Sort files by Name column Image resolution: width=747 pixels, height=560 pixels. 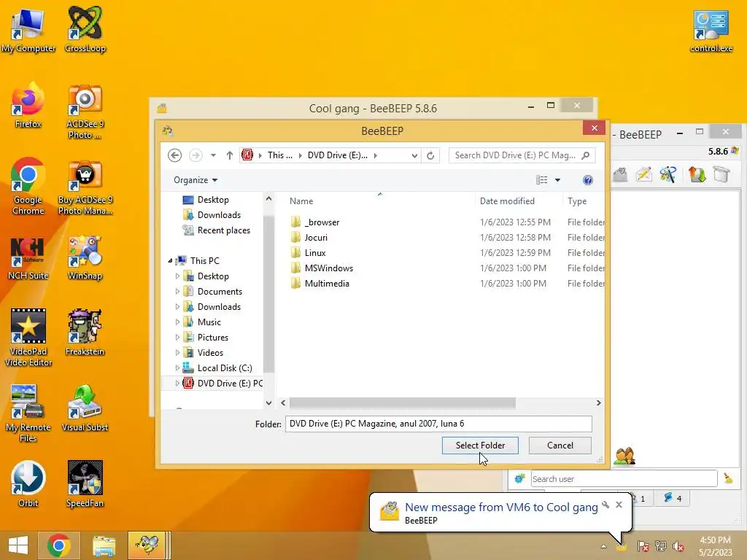(301, 201)
